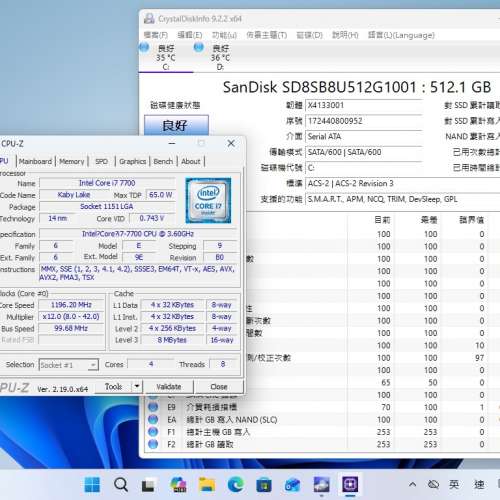Click the SATA/600 | SATA/600 transfer mode field
500x500 pixels.
(364, 152)
